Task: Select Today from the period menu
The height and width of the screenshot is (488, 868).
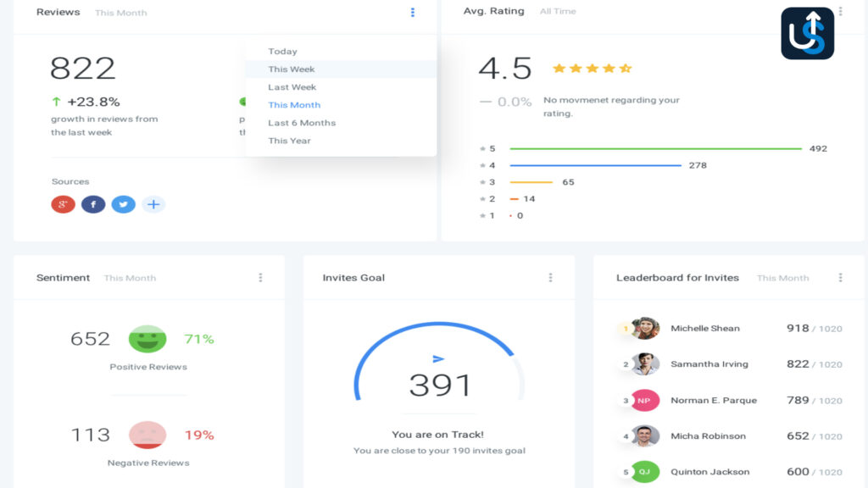Action: [282, 51]
